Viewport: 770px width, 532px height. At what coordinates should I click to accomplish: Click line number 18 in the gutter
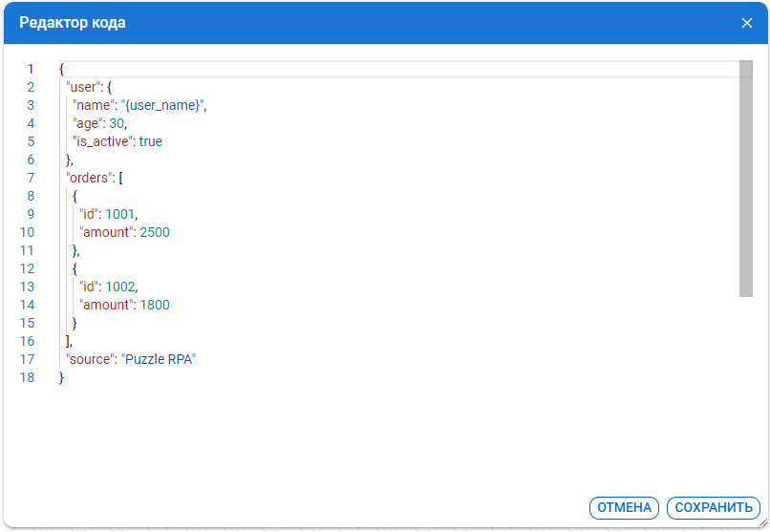(27, 377)
